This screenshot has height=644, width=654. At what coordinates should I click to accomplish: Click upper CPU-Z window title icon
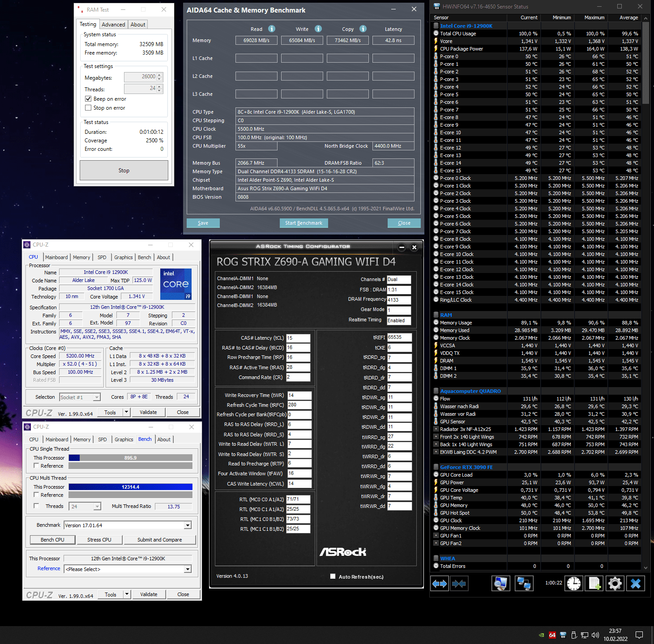[x=27, y=245]
